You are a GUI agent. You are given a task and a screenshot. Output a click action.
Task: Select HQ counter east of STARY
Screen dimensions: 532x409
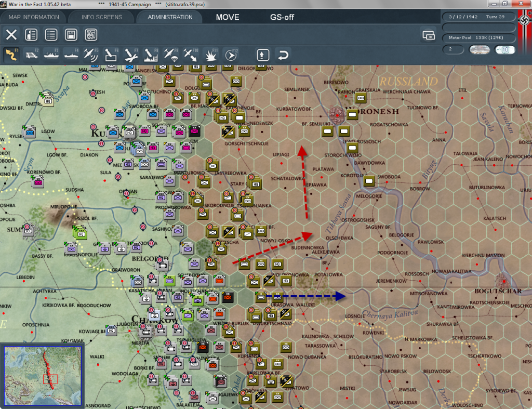tap(256, 183)
